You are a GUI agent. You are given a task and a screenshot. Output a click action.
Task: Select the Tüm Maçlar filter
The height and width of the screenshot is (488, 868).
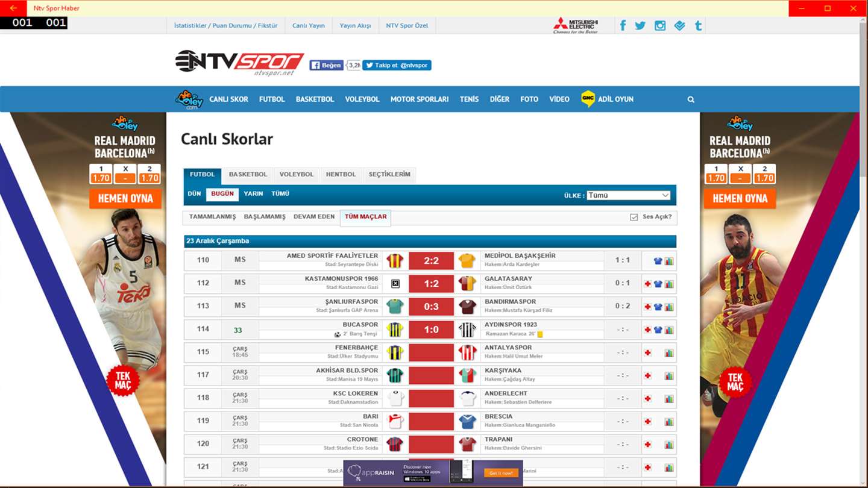(x=366, y=217)
